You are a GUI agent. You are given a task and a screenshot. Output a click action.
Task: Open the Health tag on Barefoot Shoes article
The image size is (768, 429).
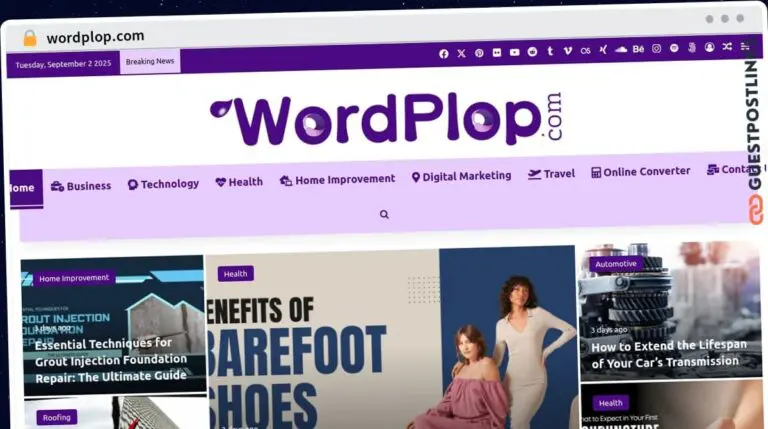coord(236,274)
